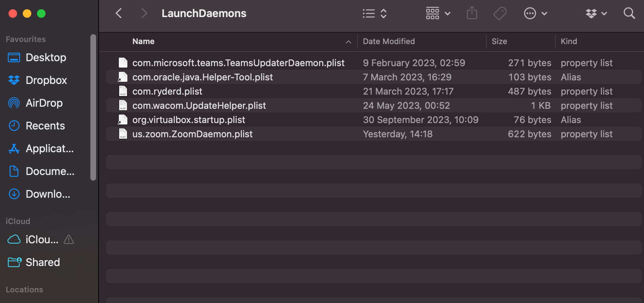Select the Desktop sidebar item

point(46,58)
